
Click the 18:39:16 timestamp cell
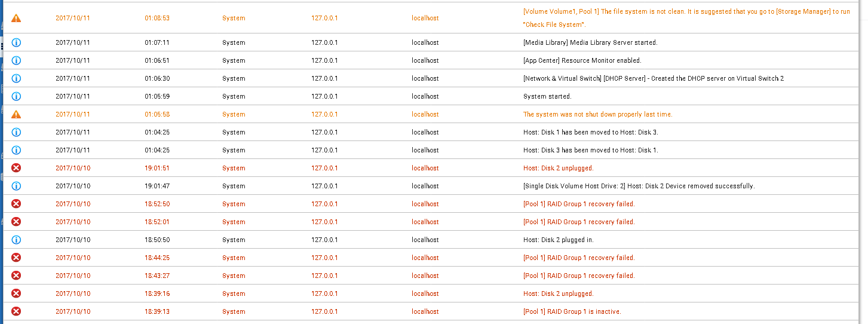[x=157, y=294]
